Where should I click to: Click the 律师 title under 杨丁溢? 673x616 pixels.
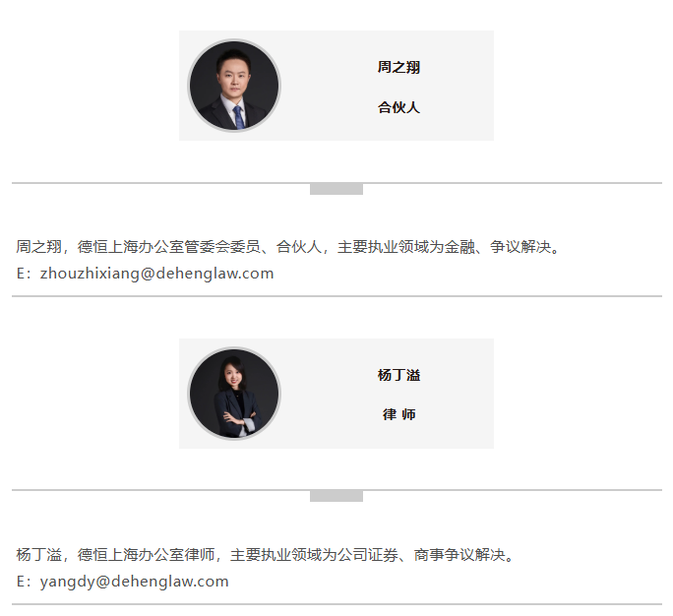click(398, 414)
